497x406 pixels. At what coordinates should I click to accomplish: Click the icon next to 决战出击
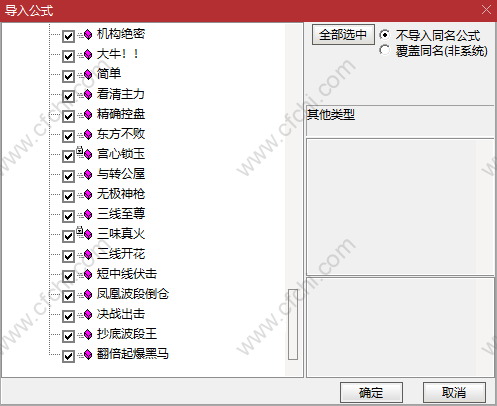[85, 314]
